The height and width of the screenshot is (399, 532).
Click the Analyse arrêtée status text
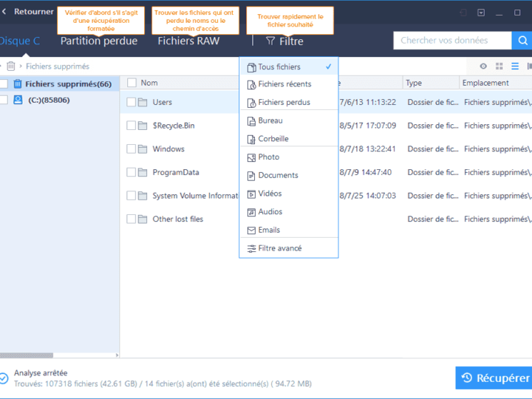point(41,373)
